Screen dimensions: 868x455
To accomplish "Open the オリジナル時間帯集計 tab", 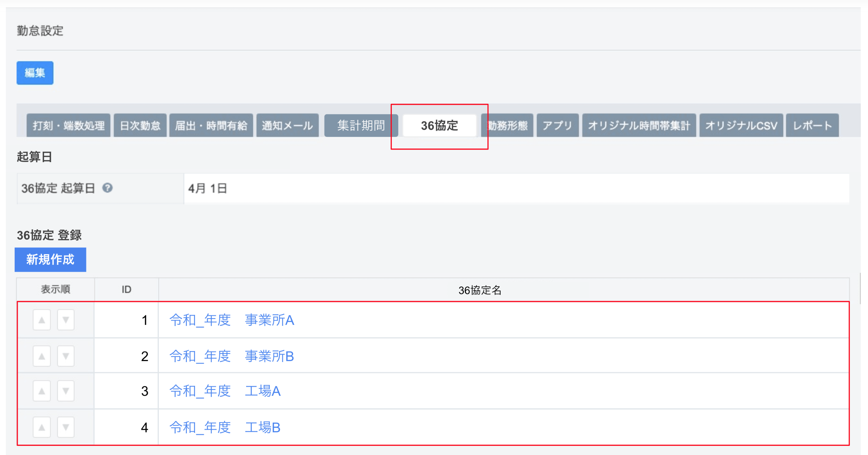I will click(x=639, y=125).
